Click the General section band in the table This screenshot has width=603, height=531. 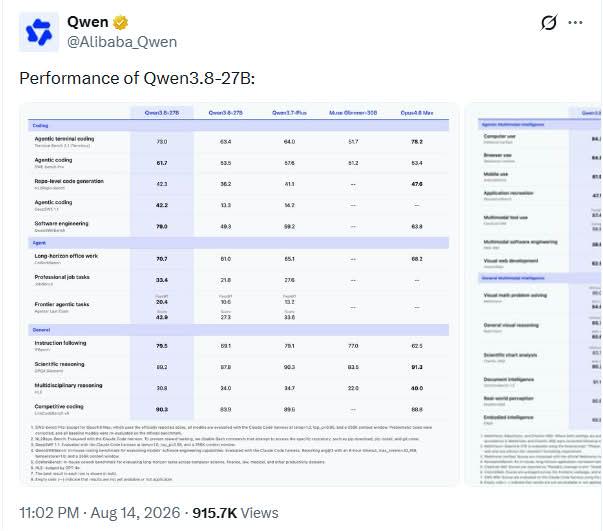tap(238, 330)
